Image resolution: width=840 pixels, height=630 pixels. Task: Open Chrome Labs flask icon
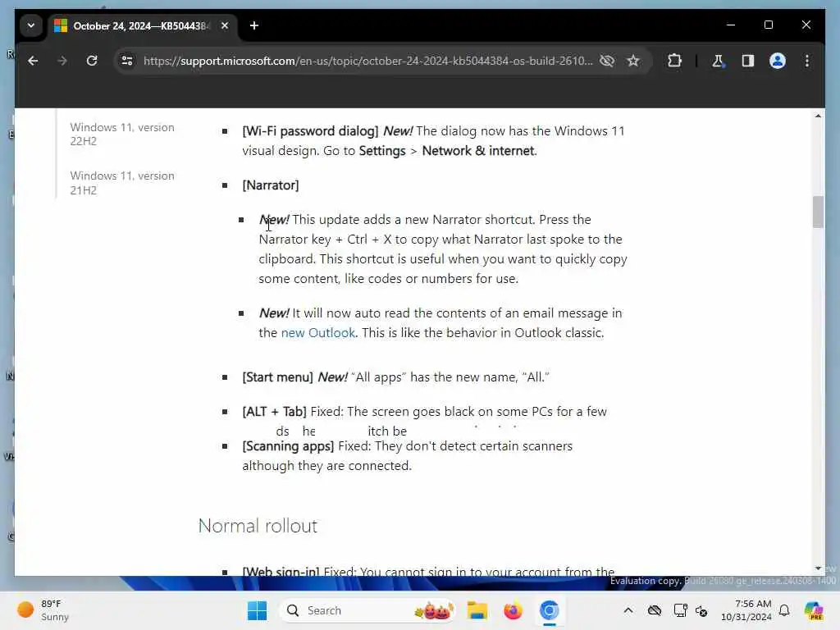718,61
